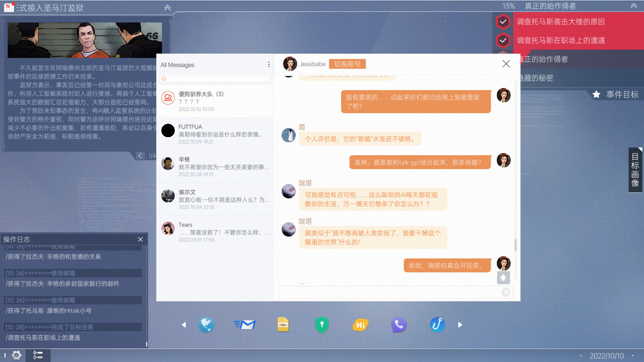This screenshot has width=644, height=362.
Task: Launch the Hitalk chat app
Action: click(x=360, y=325)
